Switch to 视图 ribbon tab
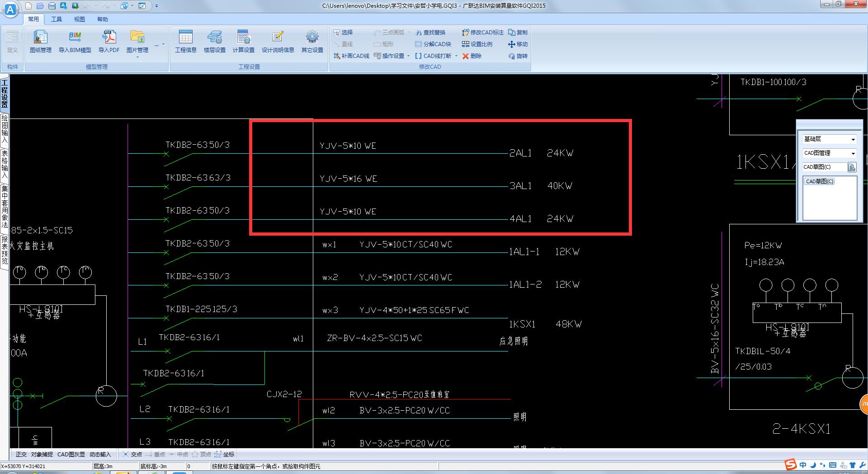 [x=80, y=19]
